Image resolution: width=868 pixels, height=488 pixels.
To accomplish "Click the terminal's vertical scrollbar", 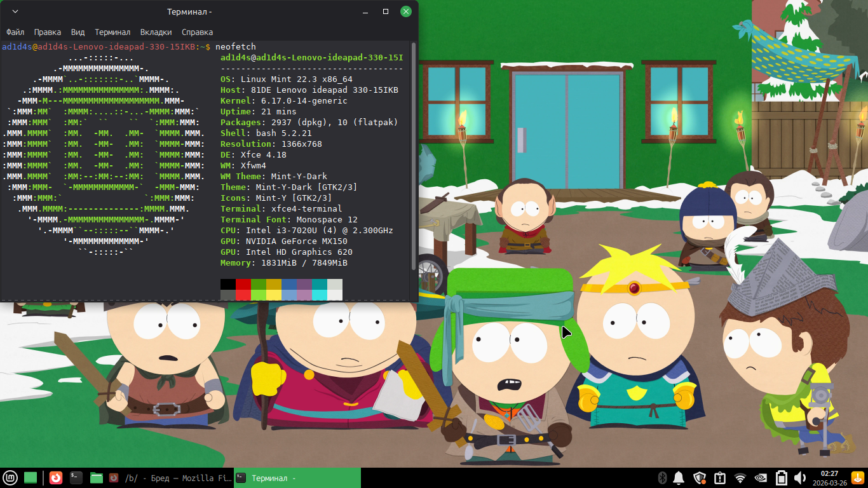I will click(x=414, y=156).
